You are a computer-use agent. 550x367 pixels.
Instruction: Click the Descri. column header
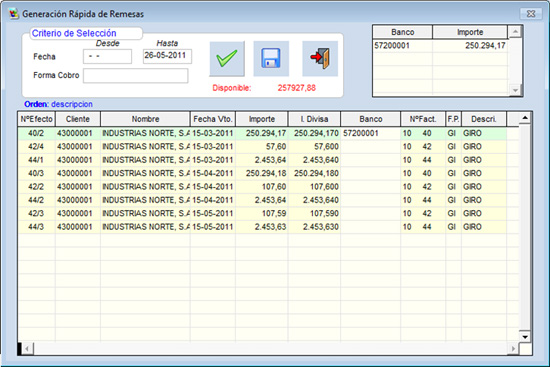click(x=484, y=119)
